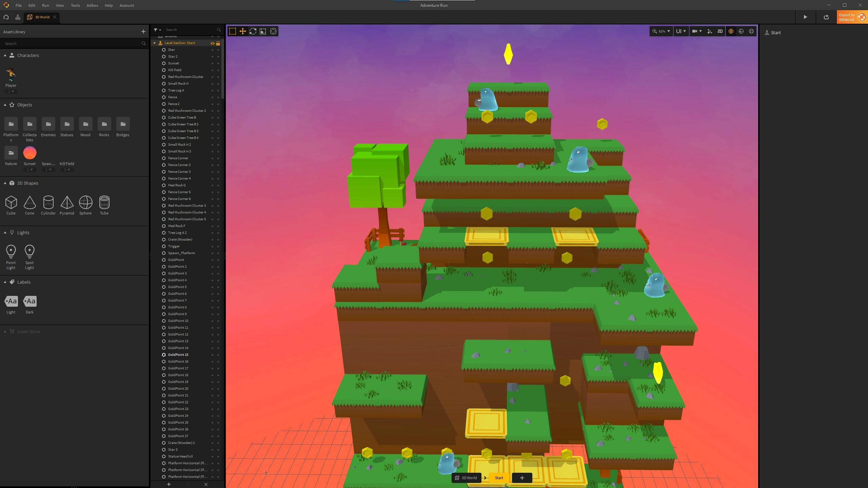Click the Home icon in top bar
Image resolution: width=868 pixels, height=488 pixels.
pos(6,17)
